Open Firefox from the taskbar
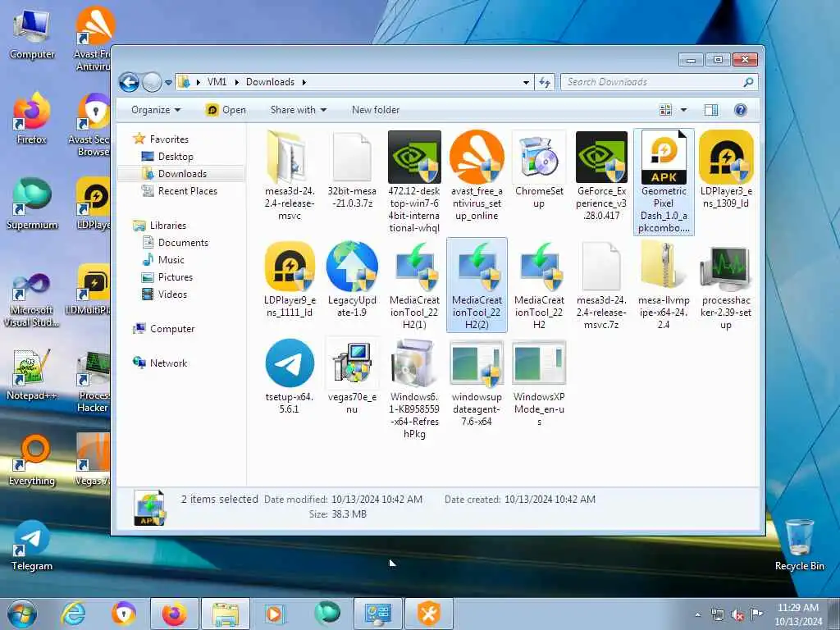Viewport: 840px width, 630px height. (174, 614)
